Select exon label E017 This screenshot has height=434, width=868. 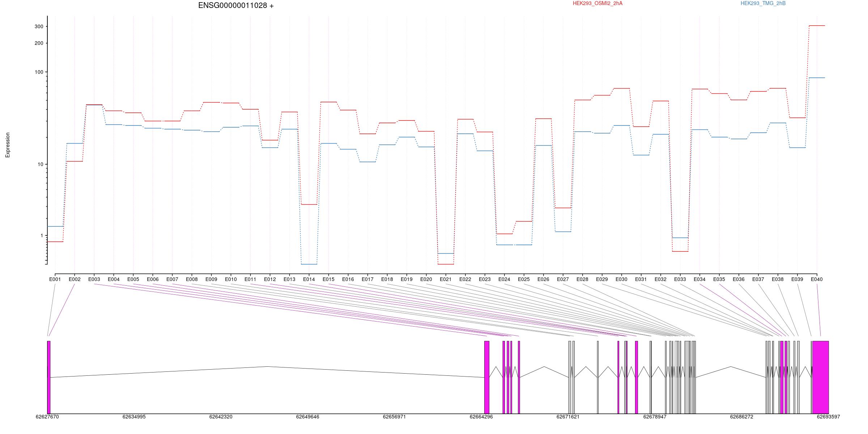click(367, 279)
